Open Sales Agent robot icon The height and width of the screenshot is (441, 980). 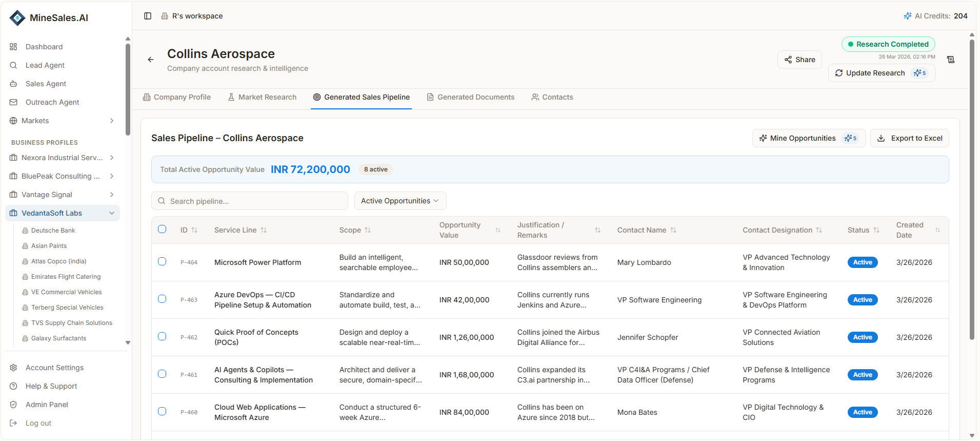point(13,84)
